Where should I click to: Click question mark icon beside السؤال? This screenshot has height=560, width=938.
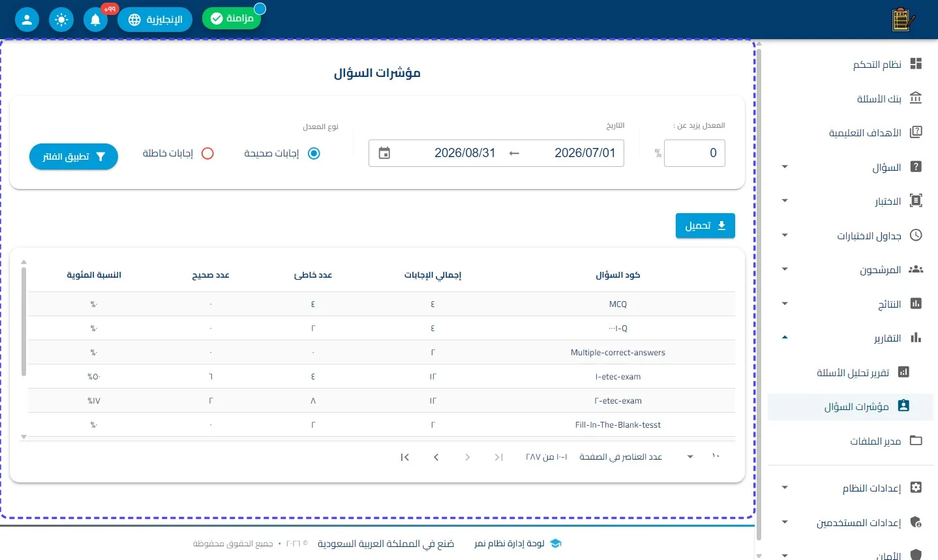(x=916, y=167)
